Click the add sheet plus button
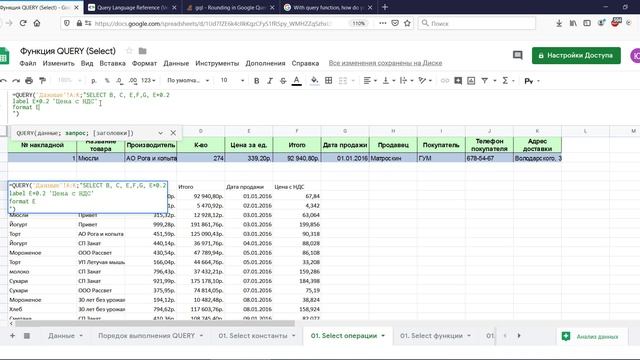 (x=12, y=336)
